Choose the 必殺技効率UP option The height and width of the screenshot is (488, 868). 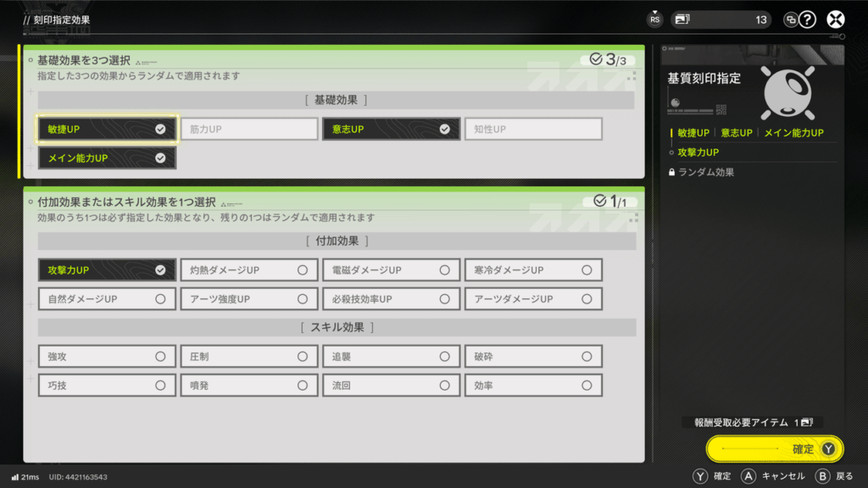(x=391, y=299)
